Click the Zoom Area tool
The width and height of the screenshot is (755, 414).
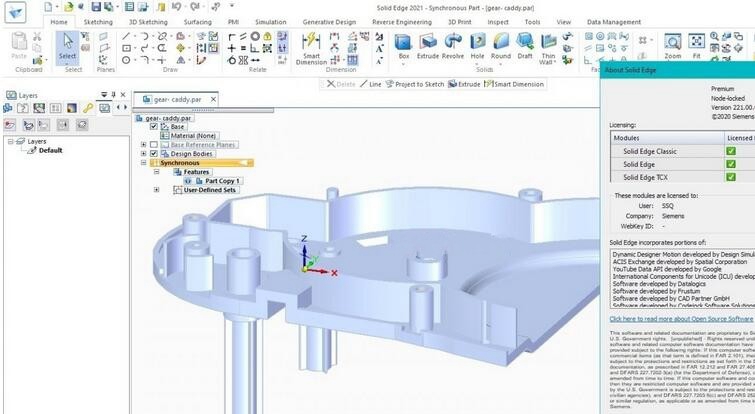[x=673, y=47]
